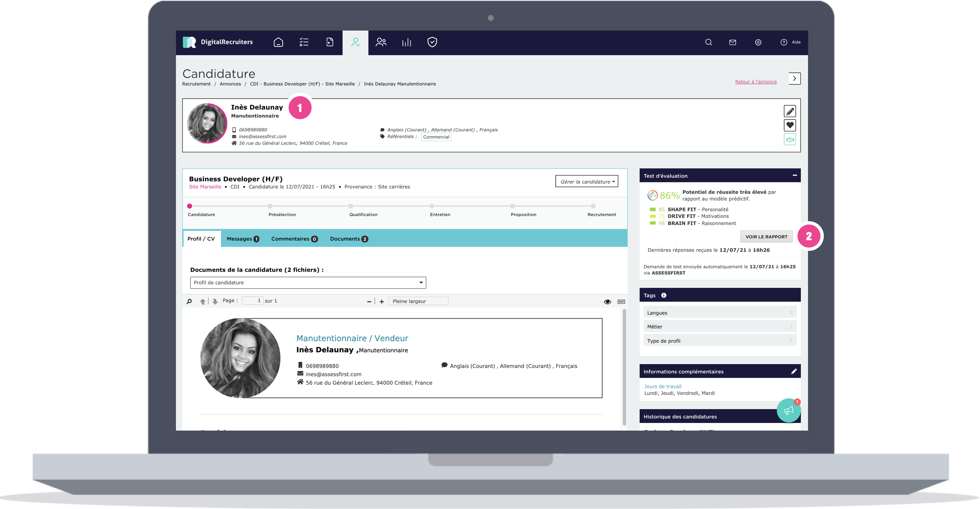
Task: Click the statistics bar chart icon
Action: (x=406, y=42)
